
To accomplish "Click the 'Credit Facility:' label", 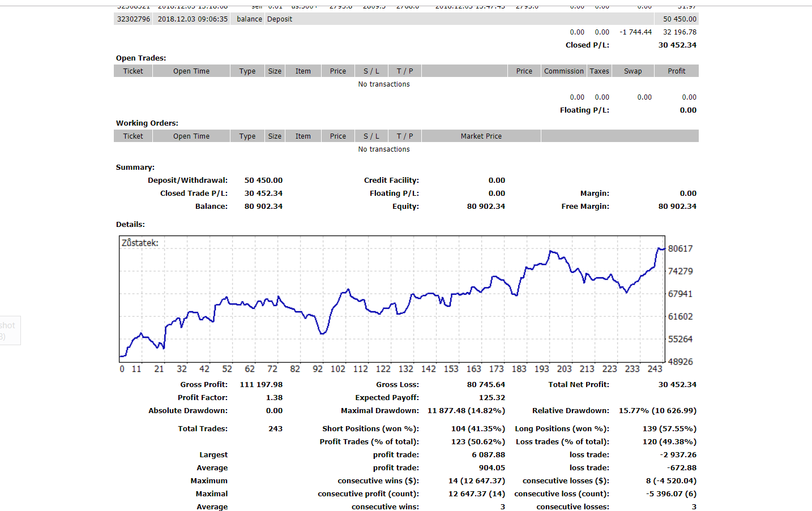I will tap(391, 181).
